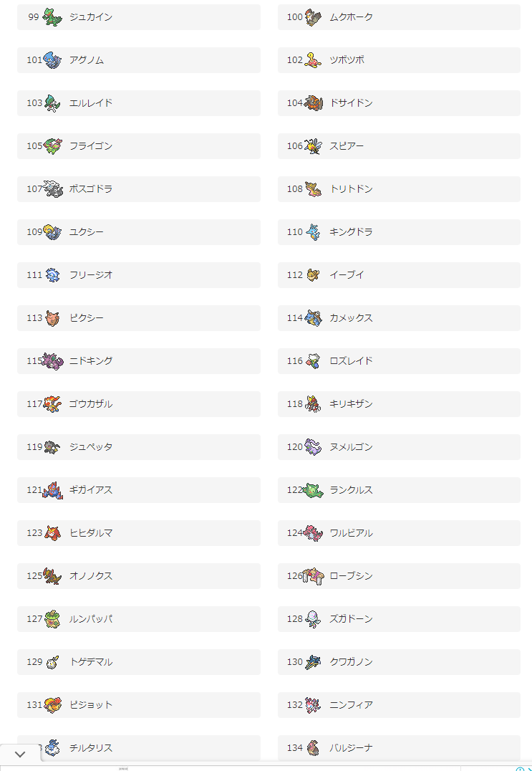Viewport: 532px width, 771px height.
Task: Open the ヒヒダルマ entry
Action: pos(139,533)
